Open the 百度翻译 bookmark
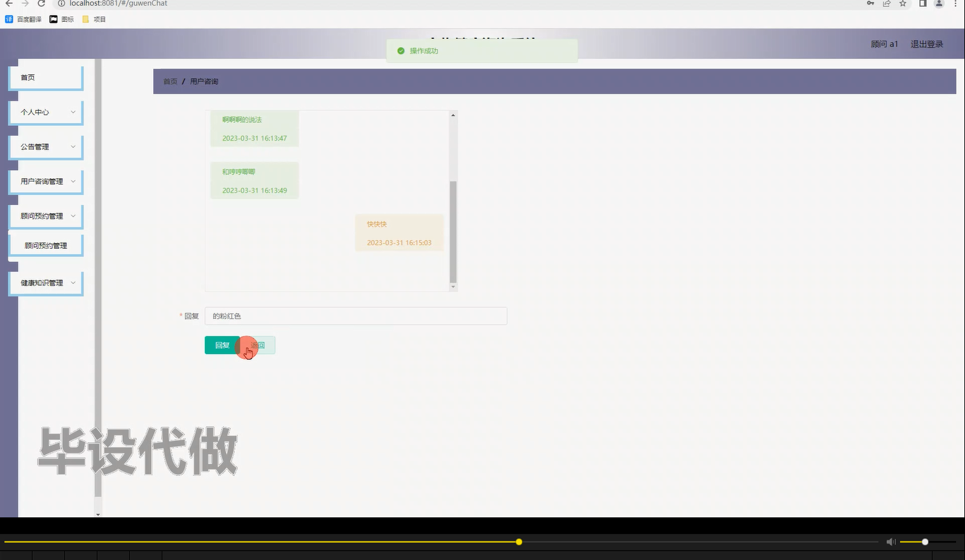Viewport: 965px width, 560px height. pos(26,18)
